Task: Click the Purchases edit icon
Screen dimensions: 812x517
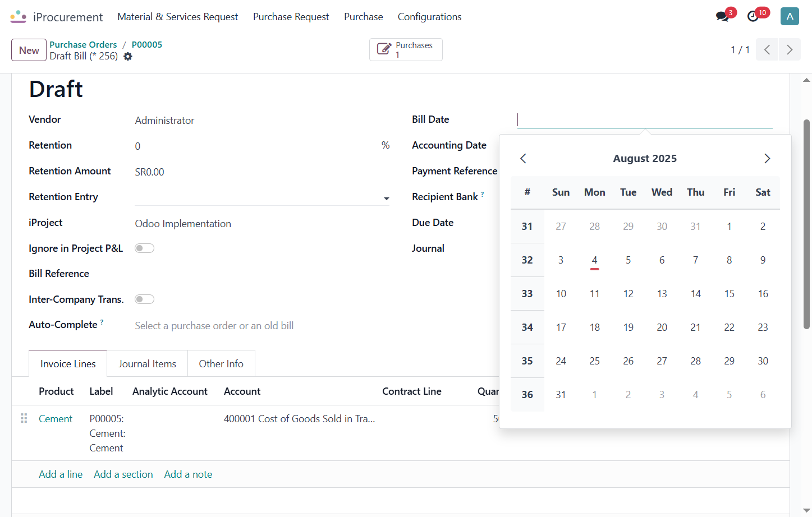Action: [x=384, y=49]
